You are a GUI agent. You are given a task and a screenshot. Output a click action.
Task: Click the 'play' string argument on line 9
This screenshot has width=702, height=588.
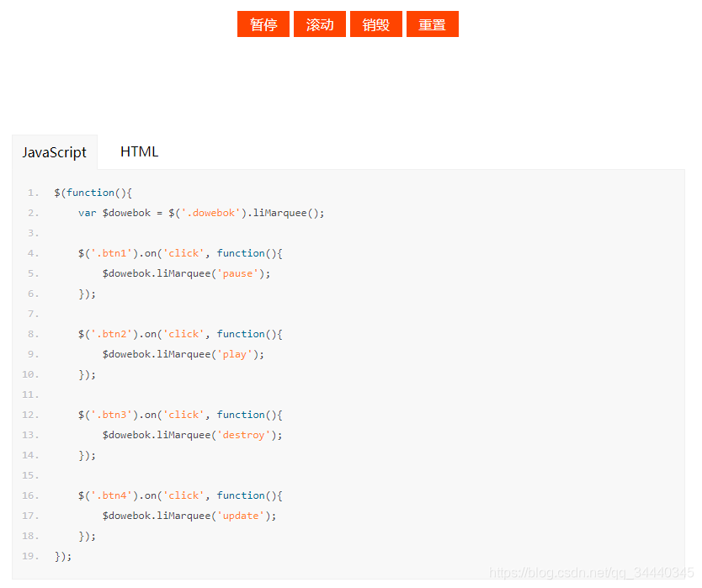(x=233, y=354)
